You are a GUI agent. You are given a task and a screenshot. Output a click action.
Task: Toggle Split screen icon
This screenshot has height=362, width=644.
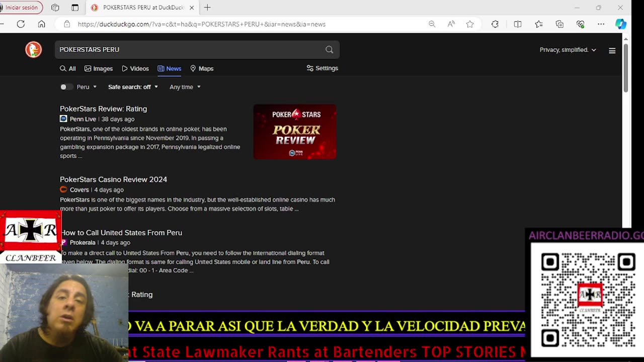point(518,24)
